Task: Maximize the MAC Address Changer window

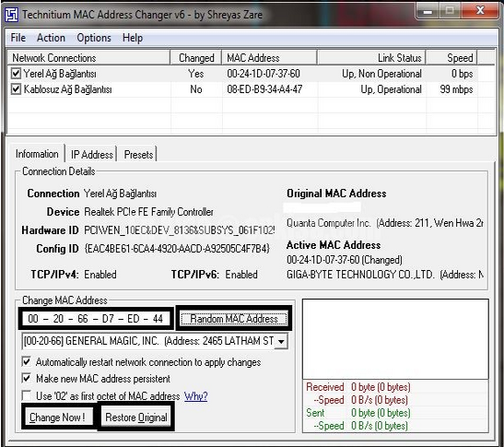Action: click(450, 11)
